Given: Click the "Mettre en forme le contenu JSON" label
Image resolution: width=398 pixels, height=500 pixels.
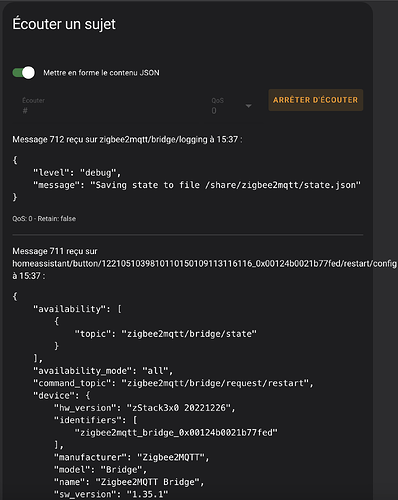Looking at the screenshot, I should pyautogui.click(x=101, y=73).
